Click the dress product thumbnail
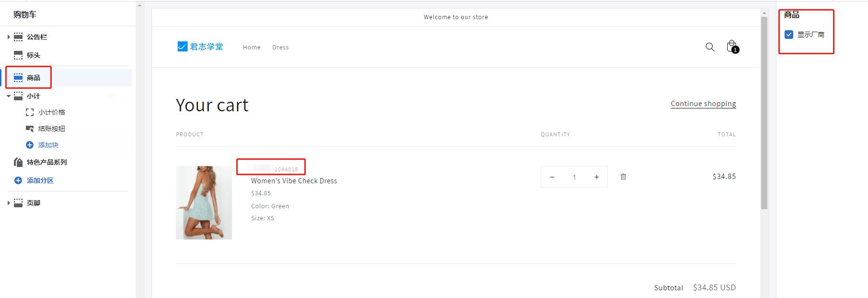The width and height of the screenshot is (868, 298). (204, 203)
